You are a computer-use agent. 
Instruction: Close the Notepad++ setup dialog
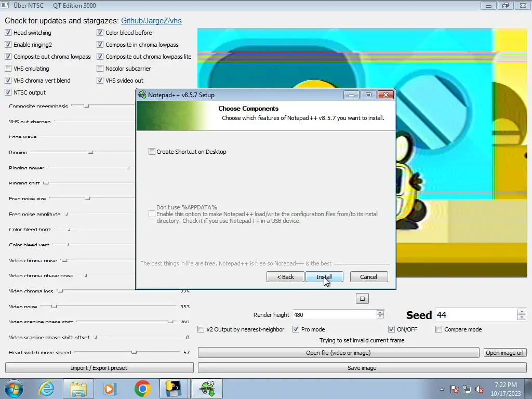[385, 95]
